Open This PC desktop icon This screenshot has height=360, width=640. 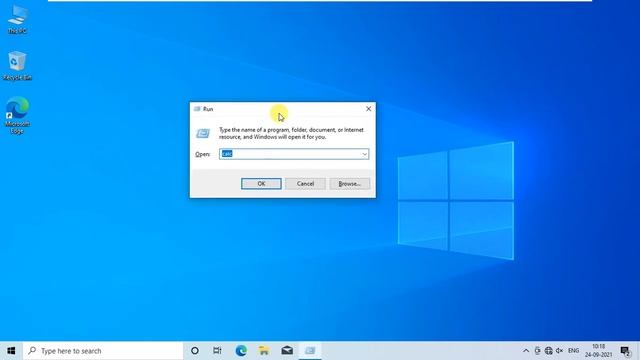coord(18,19)
